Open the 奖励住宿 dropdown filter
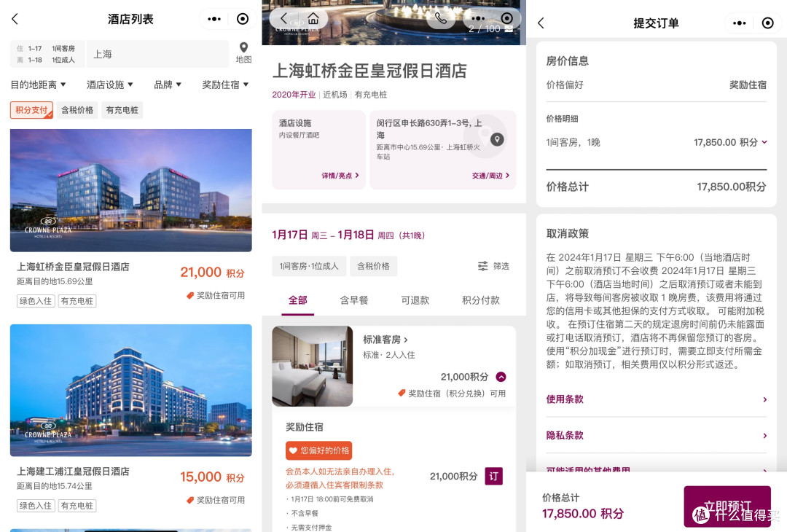The image size is (787, 532). coord(225,85)
